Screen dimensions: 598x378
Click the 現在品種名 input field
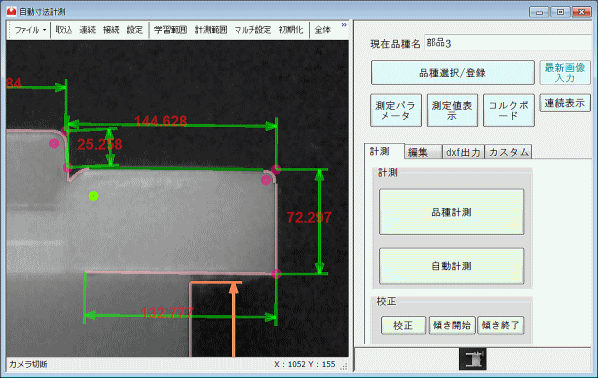coord(507,43)
